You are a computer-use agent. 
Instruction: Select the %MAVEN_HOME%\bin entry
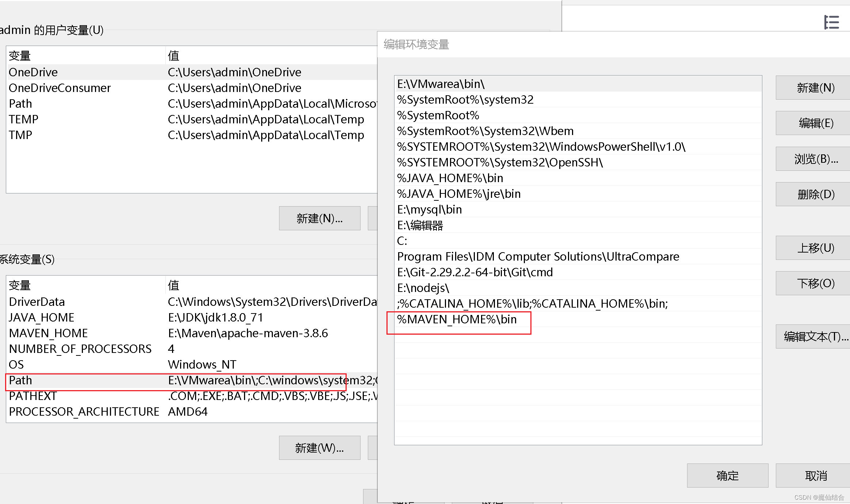[578, 319]
